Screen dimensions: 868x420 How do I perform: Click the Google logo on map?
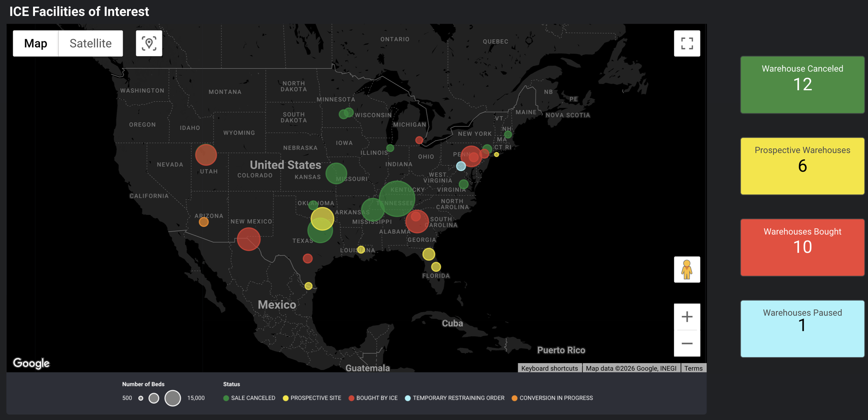click(31, 363)
